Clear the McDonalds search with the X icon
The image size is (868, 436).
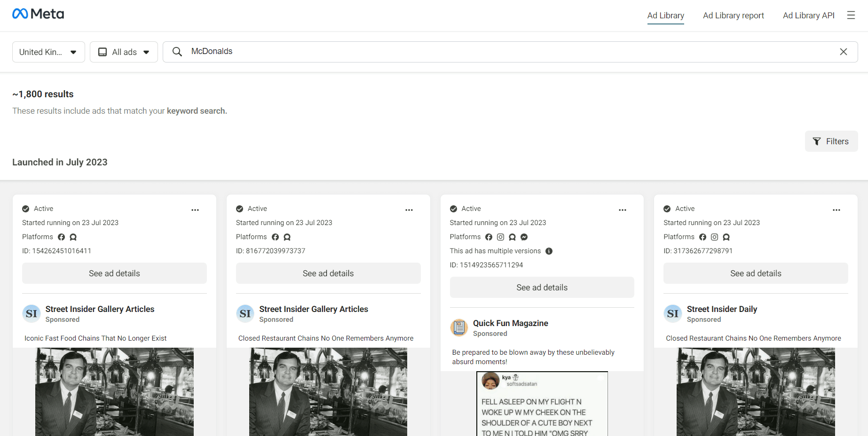[x=844, y=52]
